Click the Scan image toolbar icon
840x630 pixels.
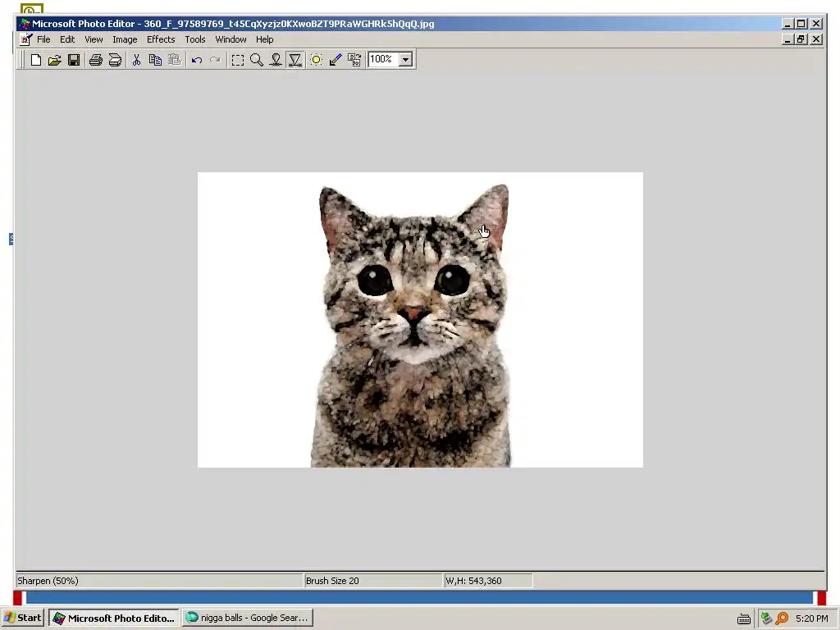115,60
